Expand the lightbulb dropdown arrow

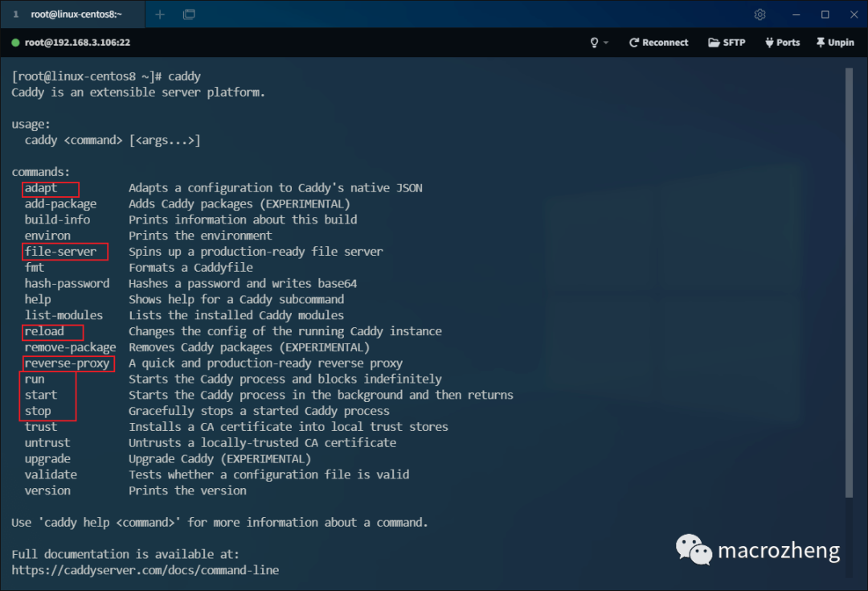[x=604, y=43]
